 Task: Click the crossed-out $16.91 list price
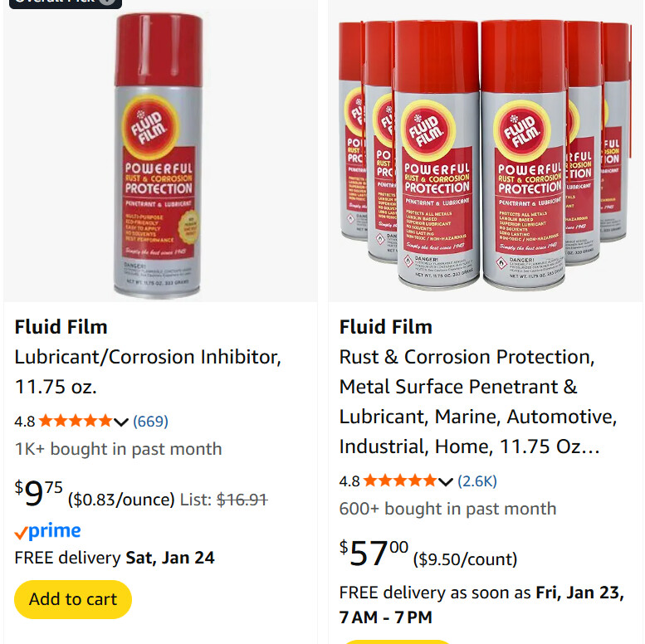pyautogui.click(x=242, y=500)
